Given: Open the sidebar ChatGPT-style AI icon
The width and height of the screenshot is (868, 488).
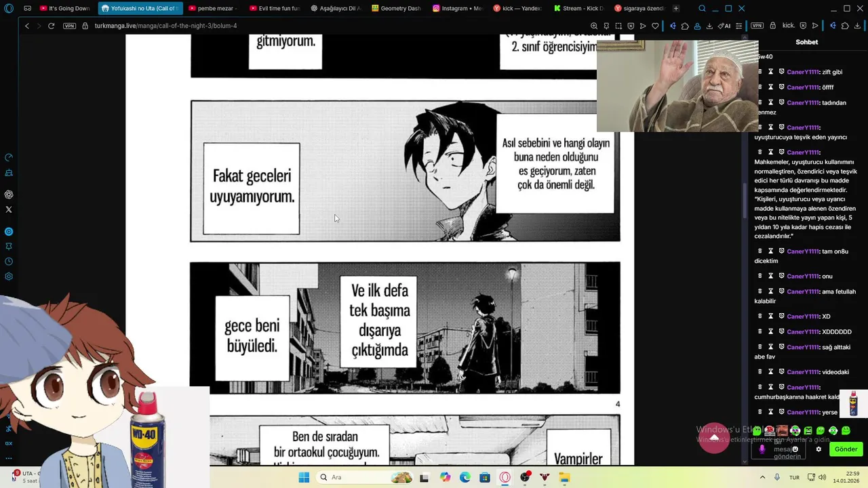Looking at the screenshot, I should [x=9, y=195].
